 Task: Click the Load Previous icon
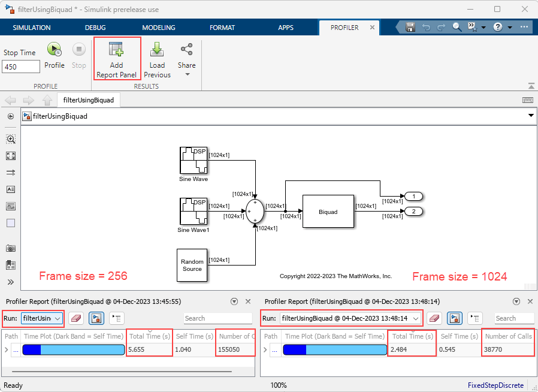point(157,50)
